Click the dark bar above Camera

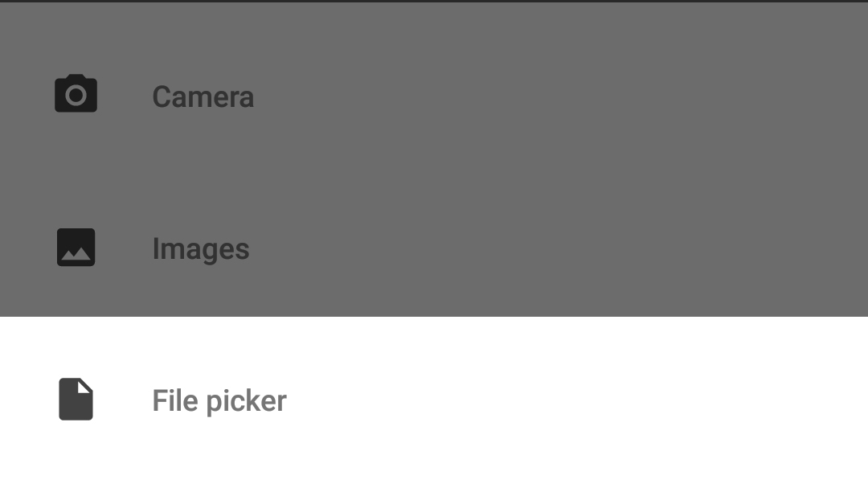tap(434, 1)
